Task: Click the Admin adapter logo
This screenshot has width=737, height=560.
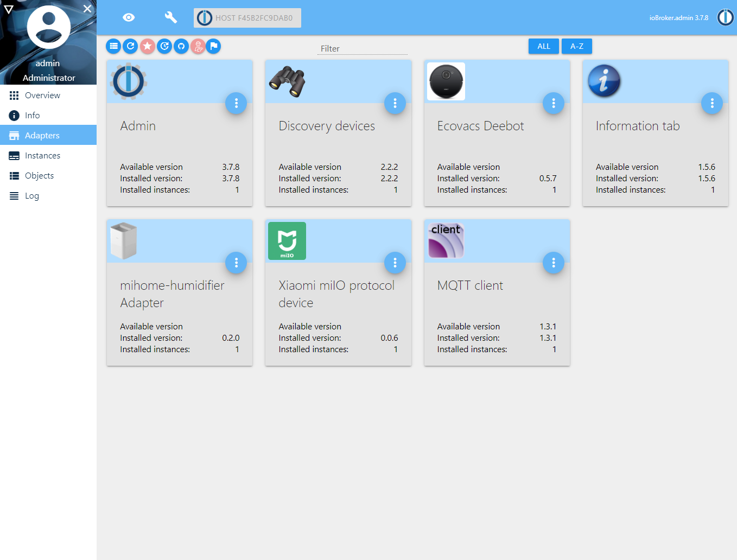Action: (129, 81)
